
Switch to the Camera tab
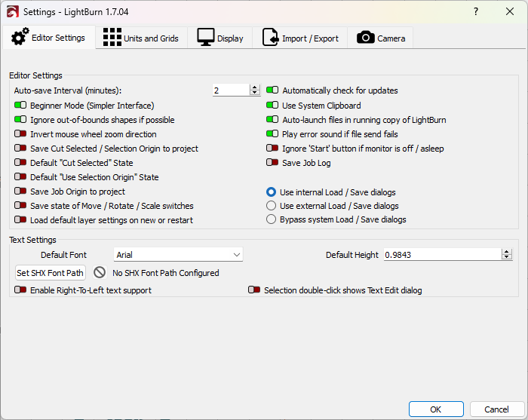pos(380,38)
